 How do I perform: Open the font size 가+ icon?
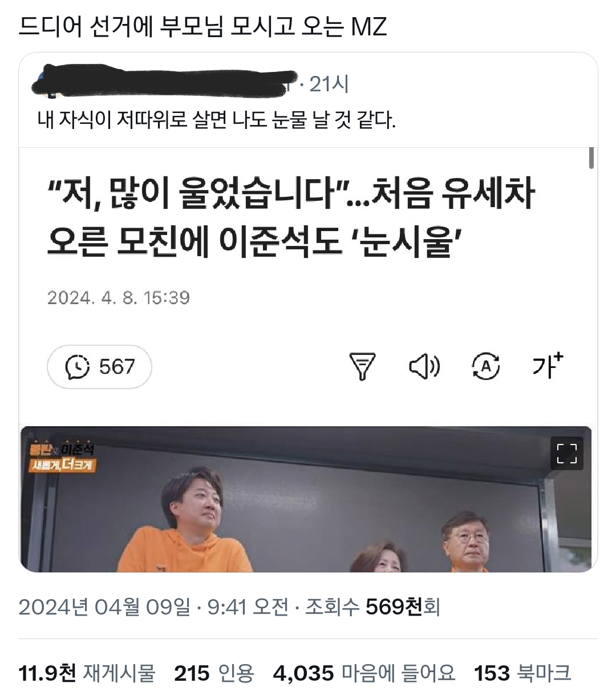[x=548, y=365]
